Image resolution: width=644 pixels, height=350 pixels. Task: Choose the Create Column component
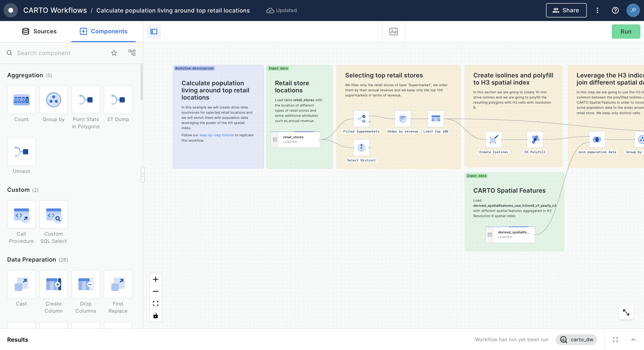[53, 284]
